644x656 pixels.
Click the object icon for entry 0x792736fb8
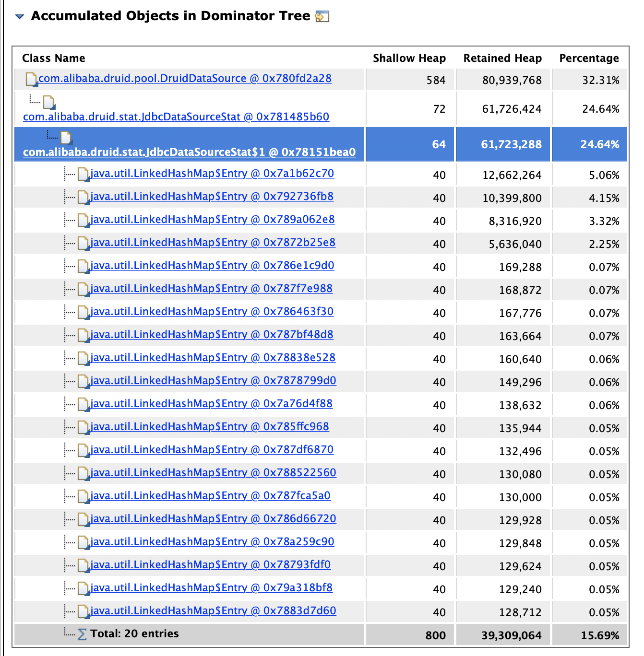click(x=83, y=197)
